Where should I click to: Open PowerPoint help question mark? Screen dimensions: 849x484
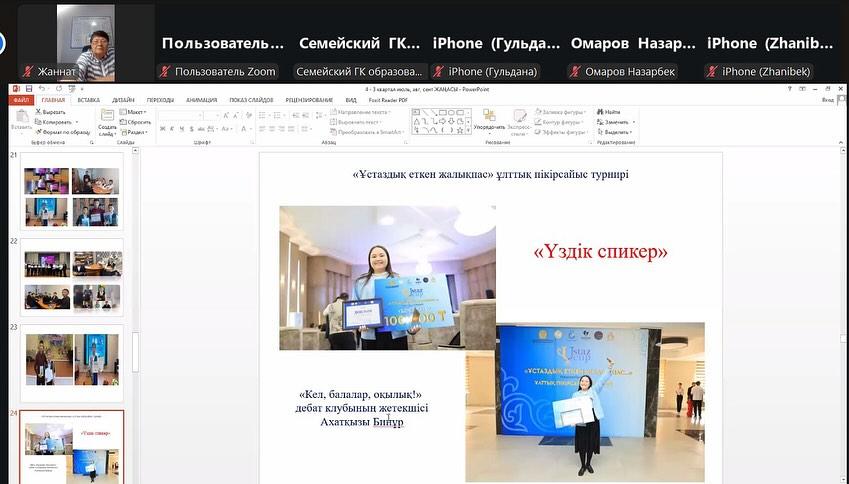click(x=790, y=89)
